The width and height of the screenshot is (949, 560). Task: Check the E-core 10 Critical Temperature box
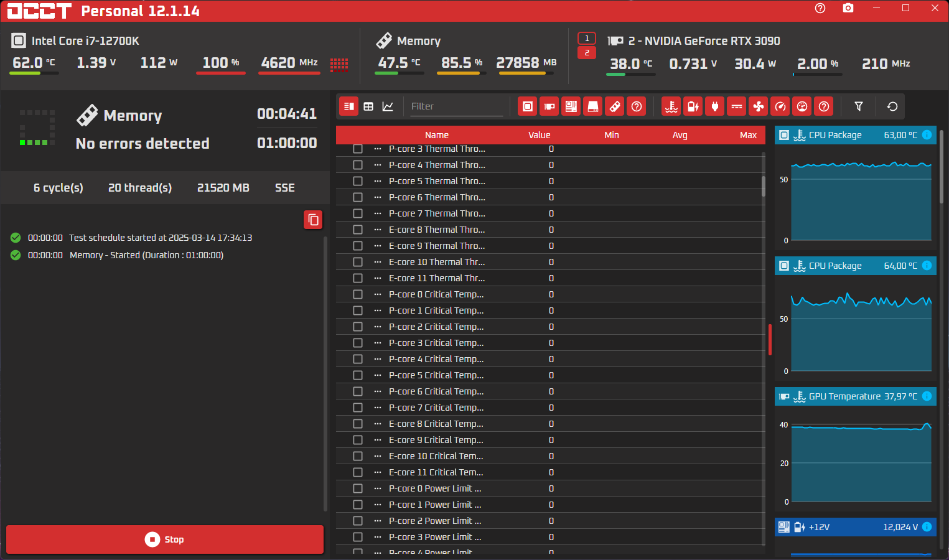(x=358, y=456)
